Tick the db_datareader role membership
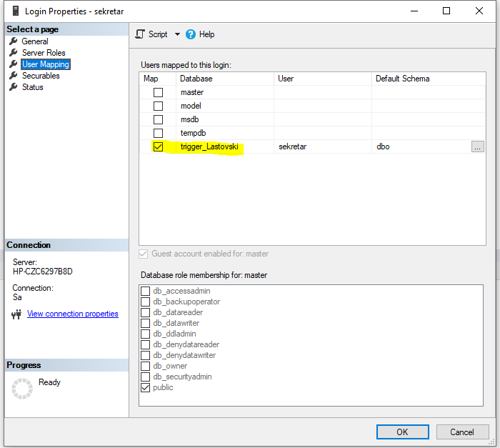Viewport: 500px width, 448px height. tap(146, 312)
